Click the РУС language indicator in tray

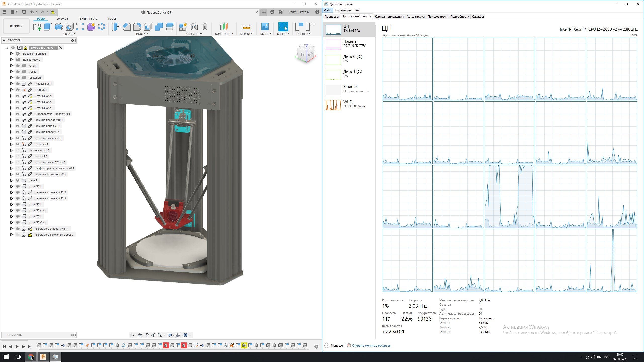pyautogui.click(x=607, y=357)
